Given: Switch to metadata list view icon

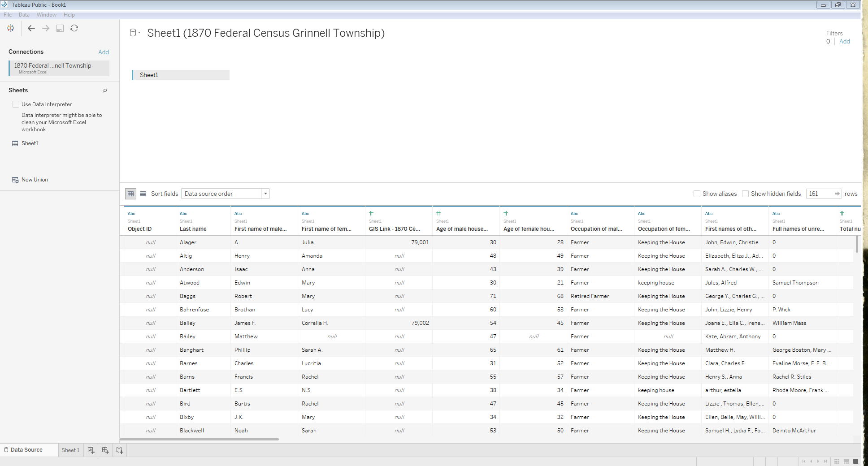Looking at the screenshot, I should 143,194.
